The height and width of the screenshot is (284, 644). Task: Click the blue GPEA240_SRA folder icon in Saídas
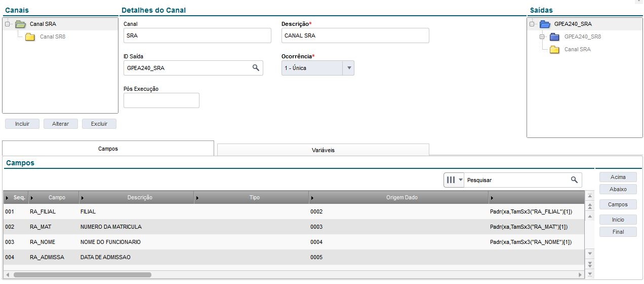545,24
